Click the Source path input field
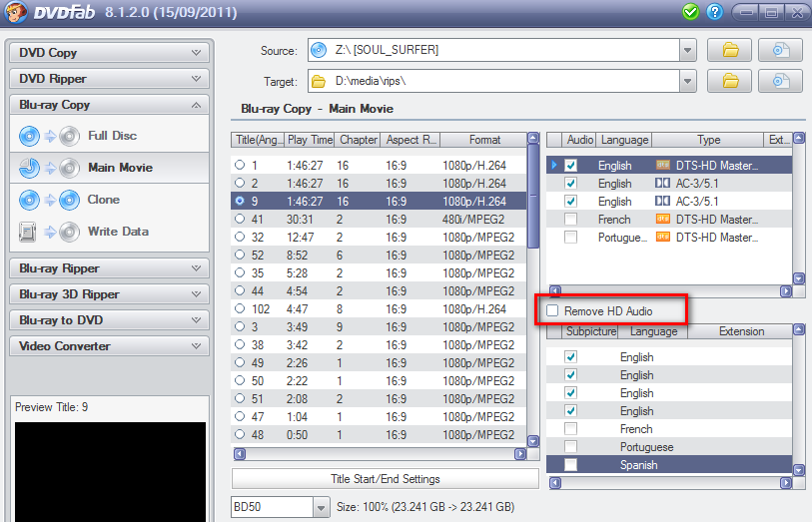This screenshot has width=812, height=522. coord(494,50)
